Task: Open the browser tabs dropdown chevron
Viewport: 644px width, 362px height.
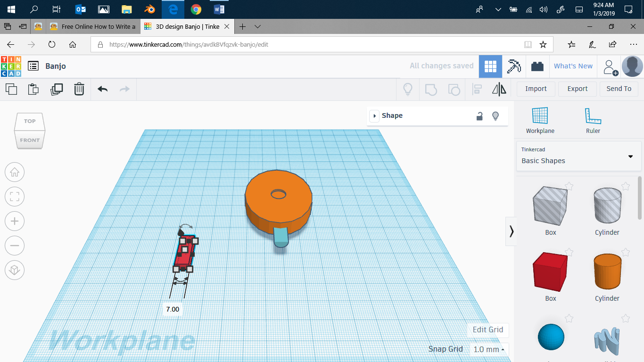Action: point(257,26)
